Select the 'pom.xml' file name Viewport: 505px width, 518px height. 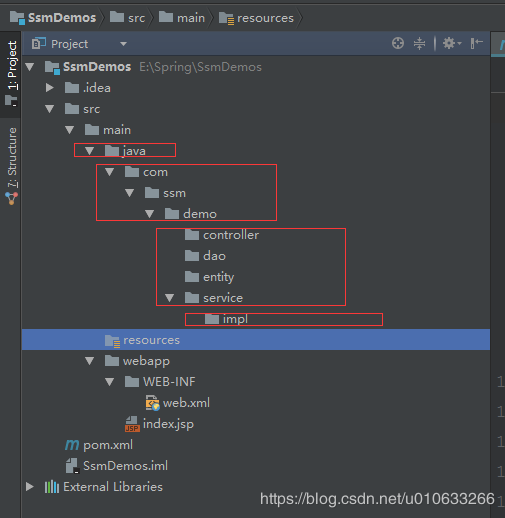tap(108, 445)
